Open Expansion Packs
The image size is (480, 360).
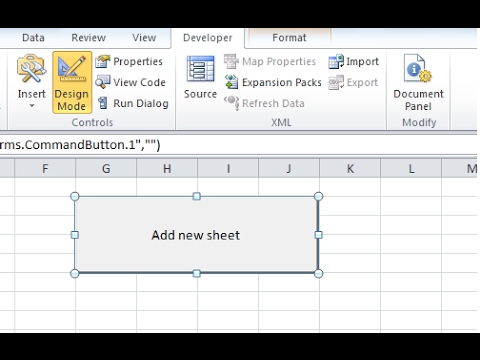click(273, 82)
